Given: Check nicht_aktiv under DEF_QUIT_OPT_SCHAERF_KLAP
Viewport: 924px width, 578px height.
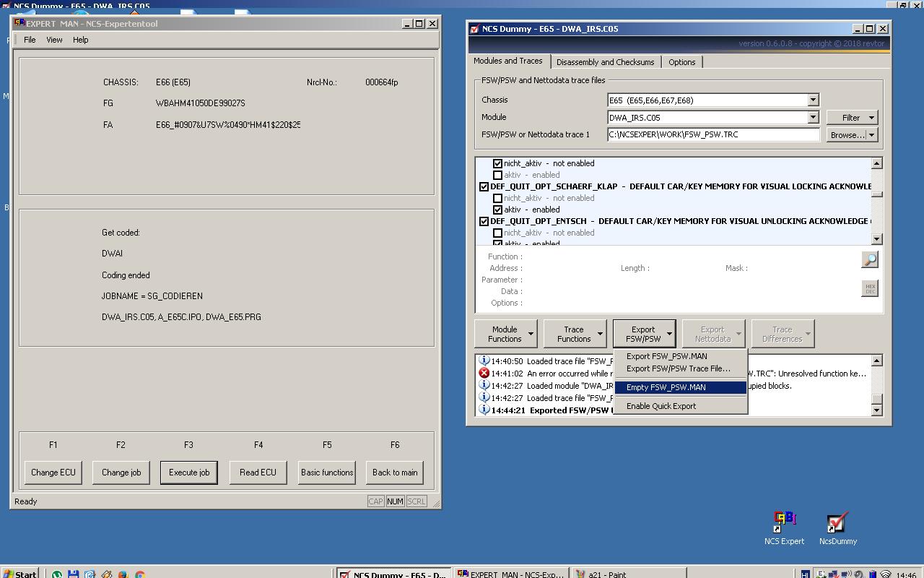Looking at the screenshot, I should pos(497,198).
